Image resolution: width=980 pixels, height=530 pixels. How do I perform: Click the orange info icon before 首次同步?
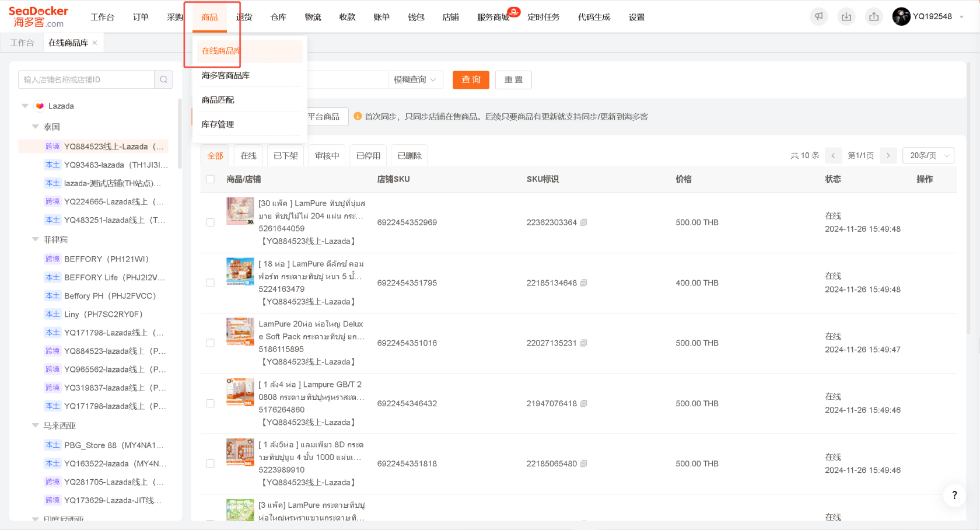(x=358, y=116)
